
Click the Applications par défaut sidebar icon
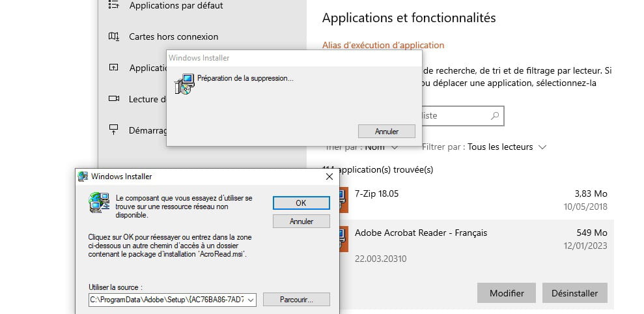pos(114,5)
